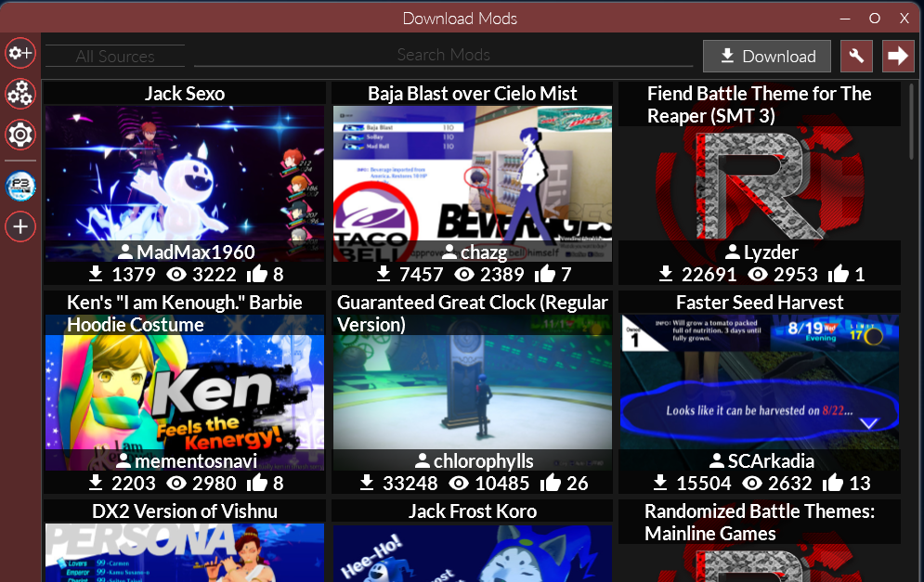
Task: Click author name chazg
Action: 483,252
